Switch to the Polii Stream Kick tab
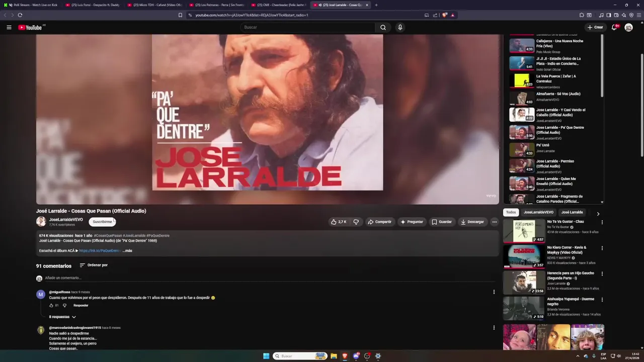Viewport: 644px width, 362px height. [31, 5]
